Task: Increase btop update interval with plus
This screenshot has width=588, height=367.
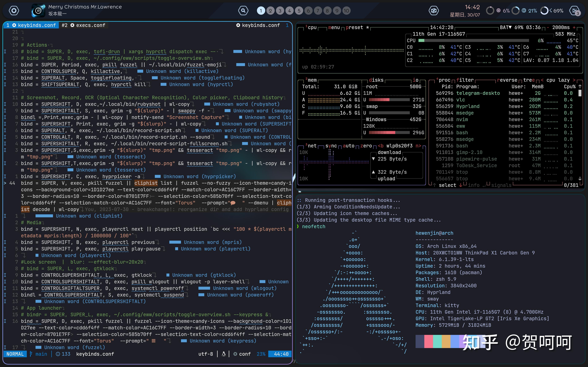Action: tap(574, 27)
